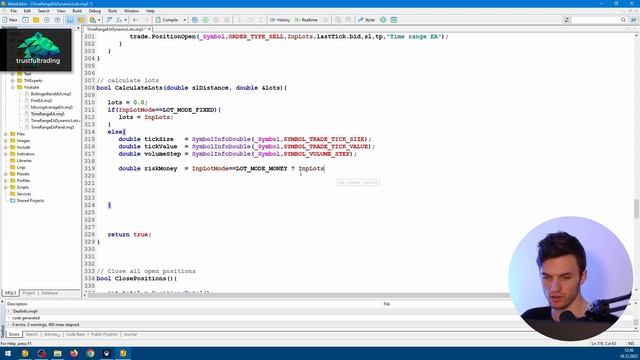Select the Libraries folder
The width and height of the screenshot is (640, 360).
[24, 161]
